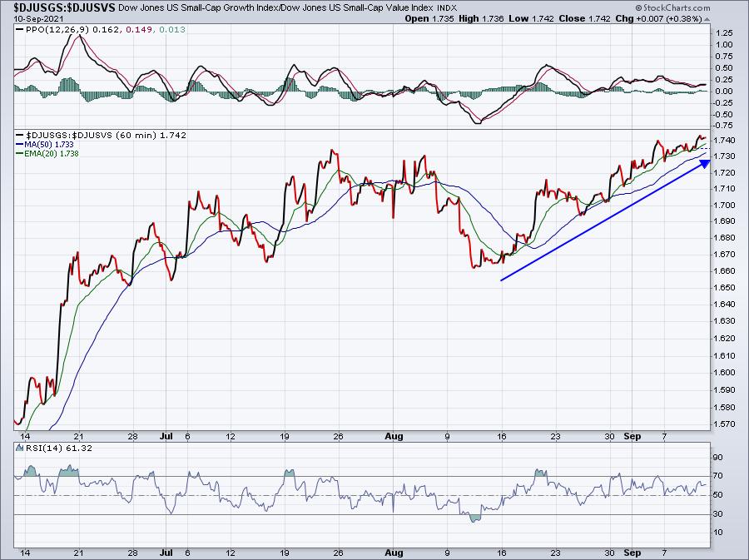Select the PPO(12,26,9) indicator label
Viewport: 749px width, 560px height.
coord(57,30)
